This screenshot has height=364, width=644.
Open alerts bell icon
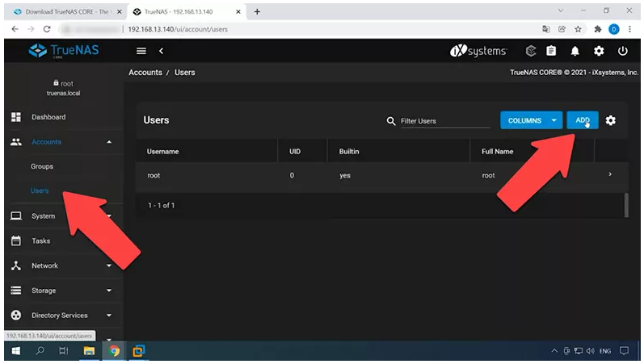coord(575,51)
